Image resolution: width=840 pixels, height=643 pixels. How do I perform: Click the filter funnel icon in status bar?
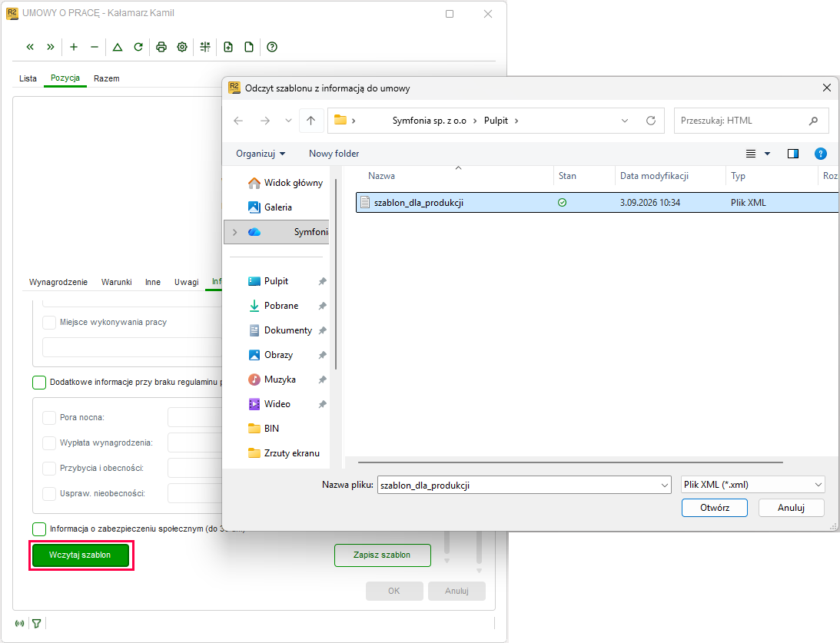tap(36, 623)
